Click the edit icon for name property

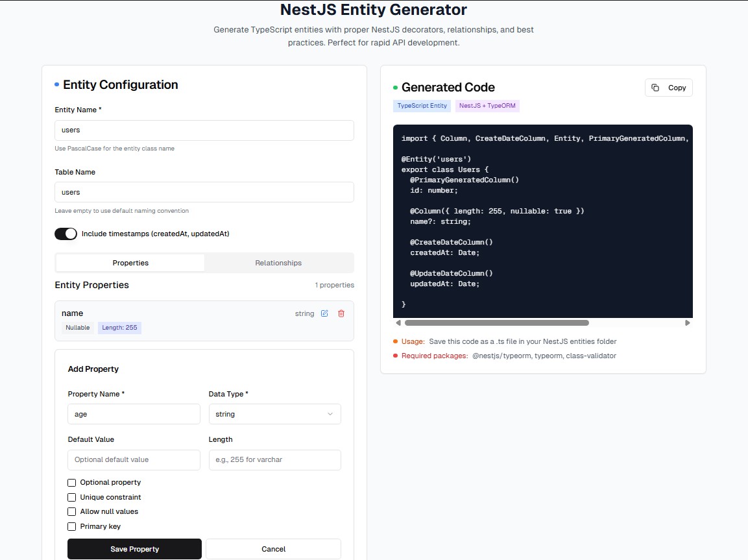(324, 313)
